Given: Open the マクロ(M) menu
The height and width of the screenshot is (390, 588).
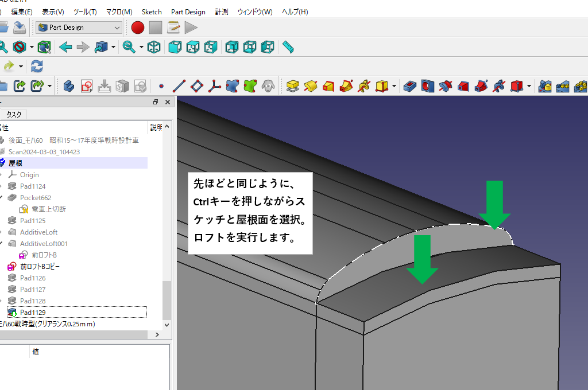Looking at the screenshot, I should (x=119, y=11).
